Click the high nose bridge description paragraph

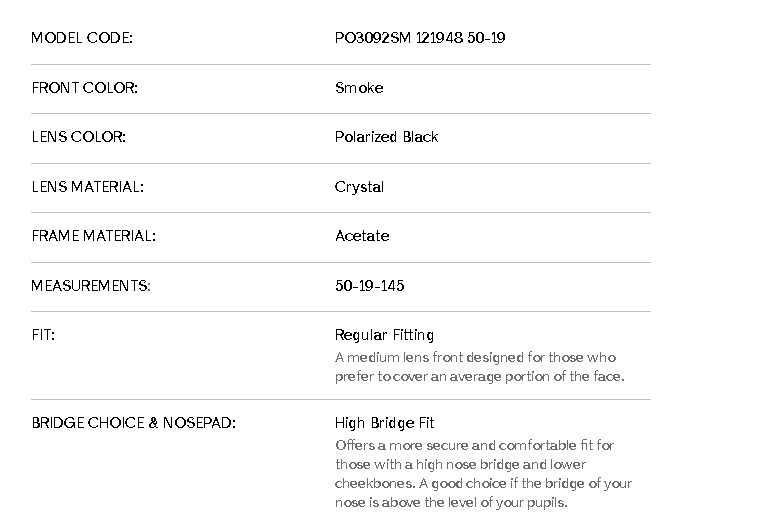click(483, 473)
